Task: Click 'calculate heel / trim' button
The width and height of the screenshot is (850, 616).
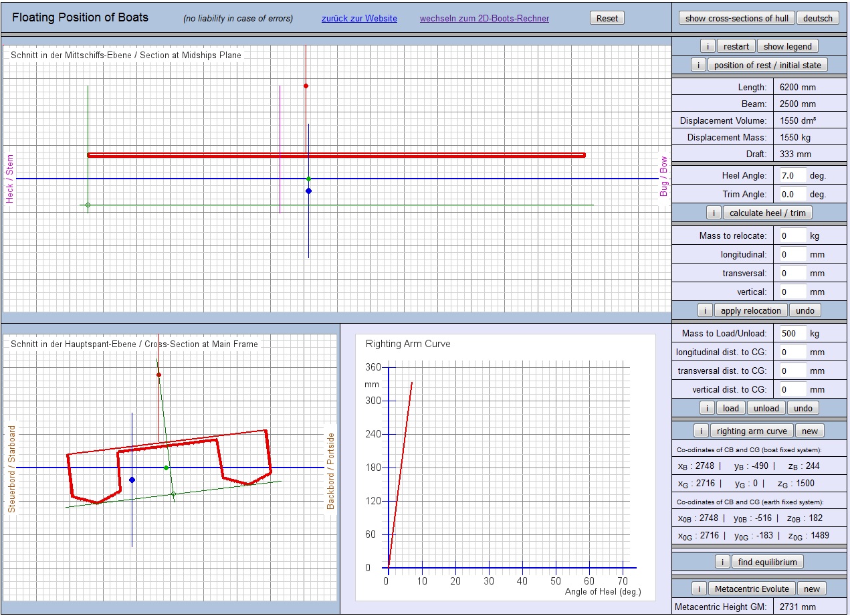Action: tap(768, 213)
